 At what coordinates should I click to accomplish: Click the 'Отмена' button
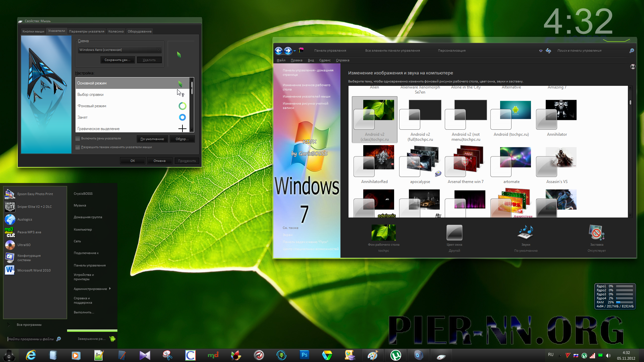click(160, 161)
